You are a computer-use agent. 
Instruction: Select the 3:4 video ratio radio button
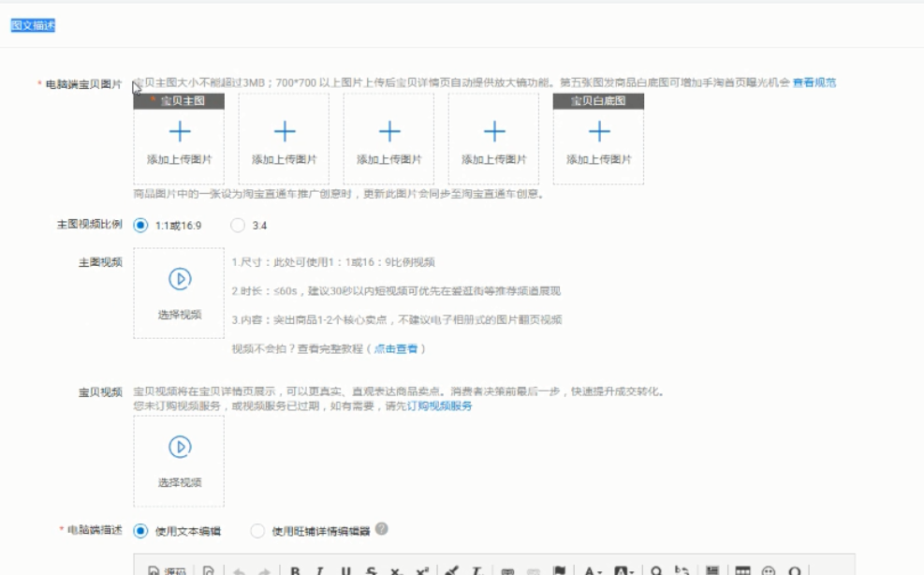click(x=238, y=225)
